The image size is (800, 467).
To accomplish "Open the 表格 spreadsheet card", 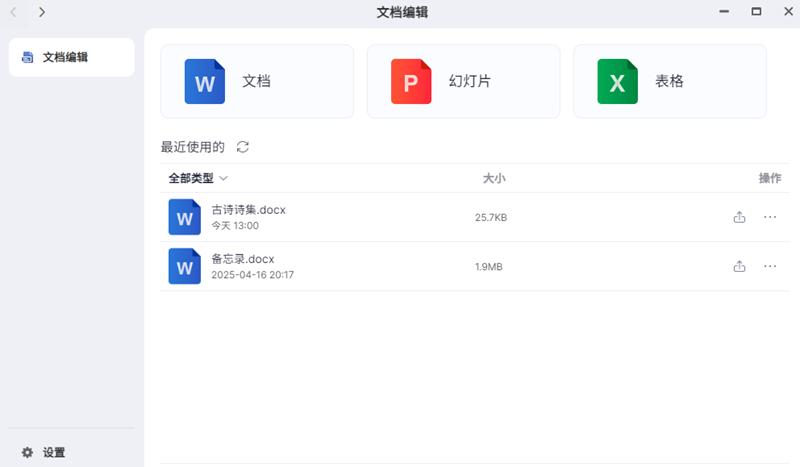I will tap(670, 82).
